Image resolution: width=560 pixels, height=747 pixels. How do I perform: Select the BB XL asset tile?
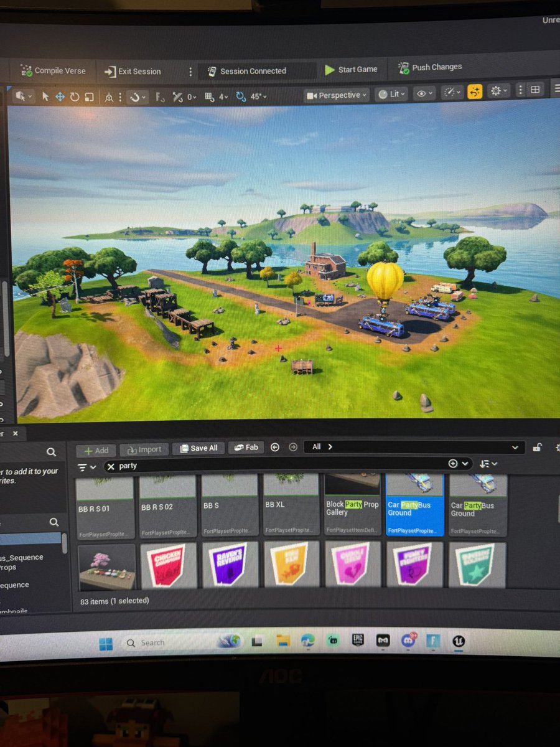pos(290,505)
